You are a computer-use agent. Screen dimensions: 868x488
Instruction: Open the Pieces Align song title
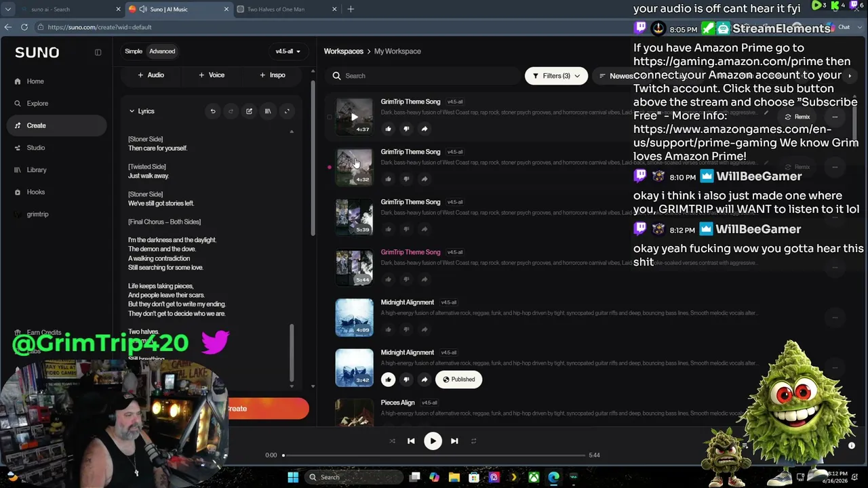pos(397,403)
